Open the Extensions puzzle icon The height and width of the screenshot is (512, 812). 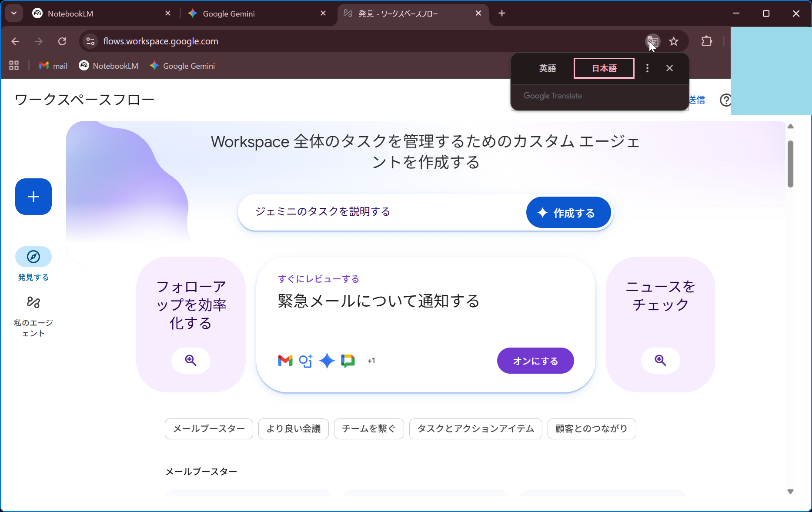[x=707, y=41]
